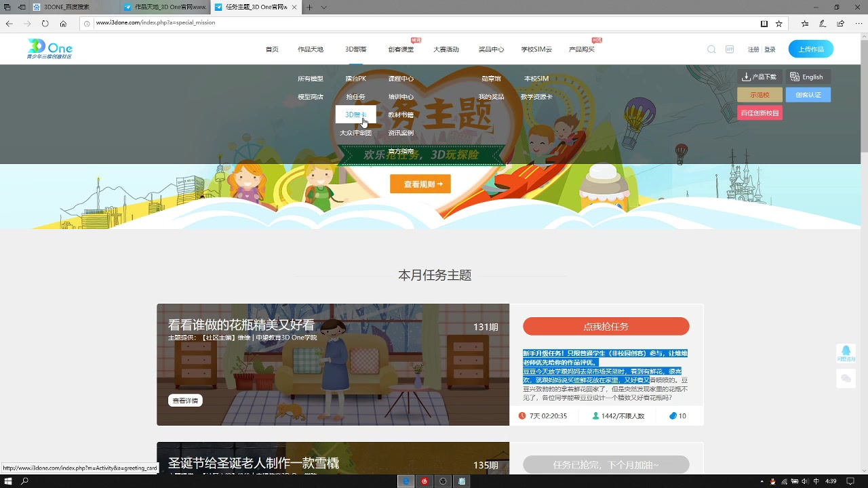The height and width of the screenshot is (488, 868).
Task: Switch to the 作品天地 browser tab
Action: (x=165, y=7)
